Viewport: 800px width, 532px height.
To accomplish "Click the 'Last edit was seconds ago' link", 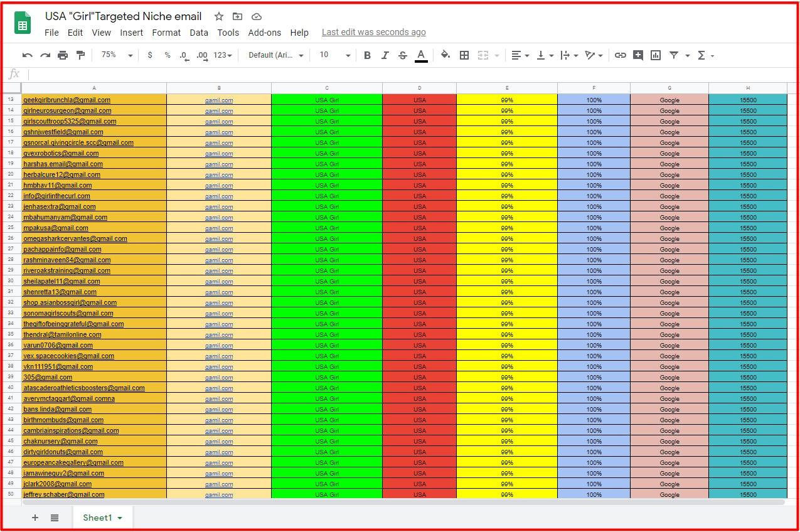I will pos(373,32).
